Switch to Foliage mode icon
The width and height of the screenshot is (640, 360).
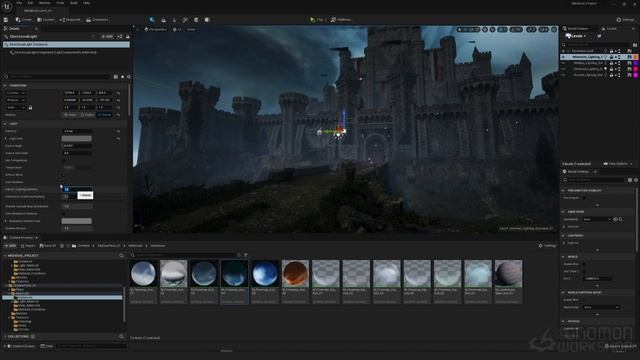tap(174, 20)
